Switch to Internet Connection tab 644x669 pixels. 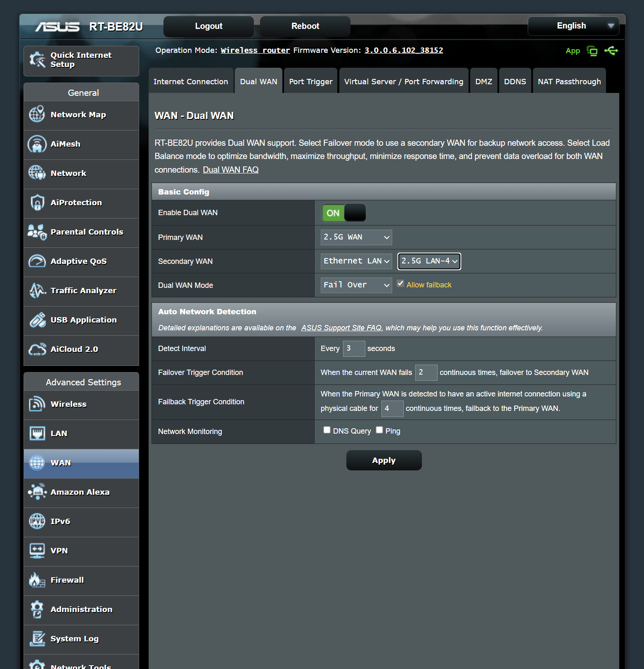coord(191,81)
